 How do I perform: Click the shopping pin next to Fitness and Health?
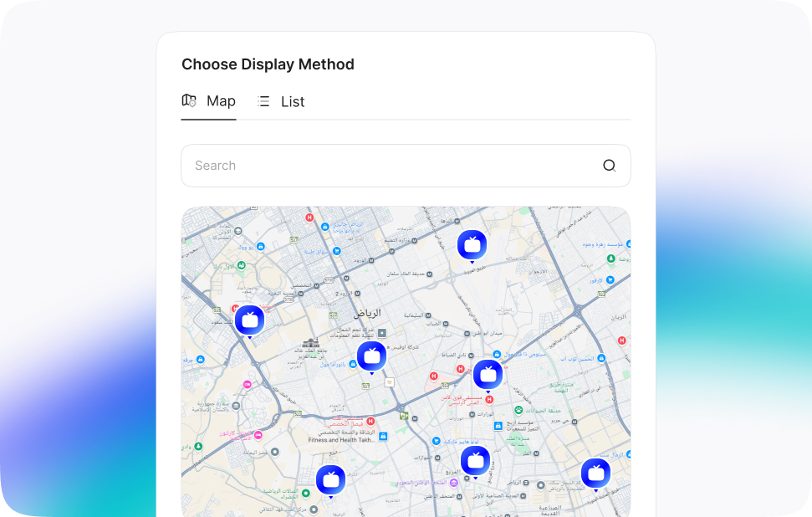click(383, 436)
